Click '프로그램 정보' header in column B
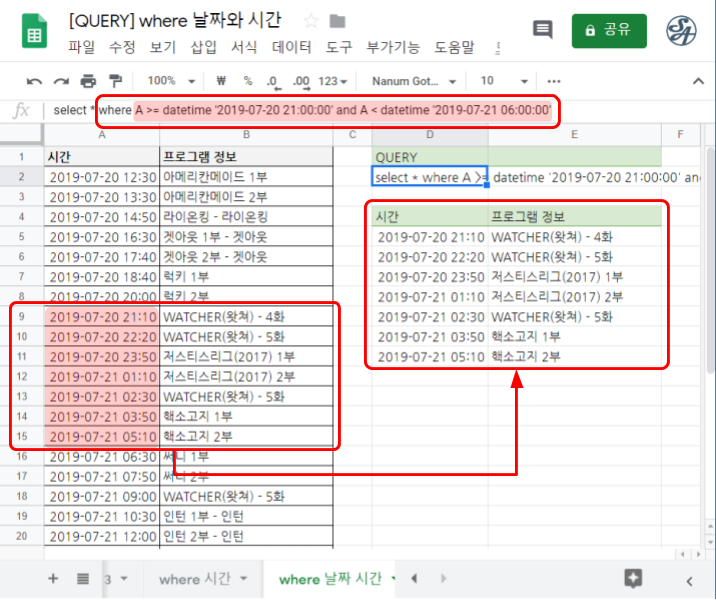 pos(246,157)
